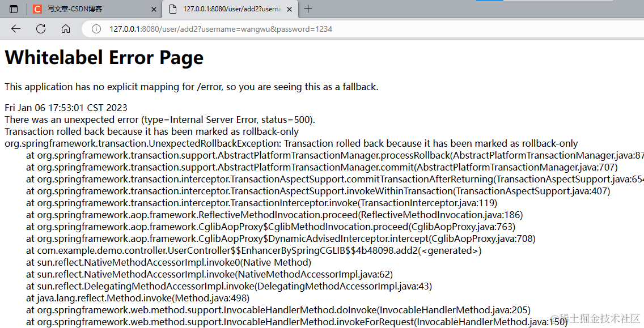Click the invokeWithinTransaction stack line
This screenshot has width=644, height=328.
pos(318,191)
